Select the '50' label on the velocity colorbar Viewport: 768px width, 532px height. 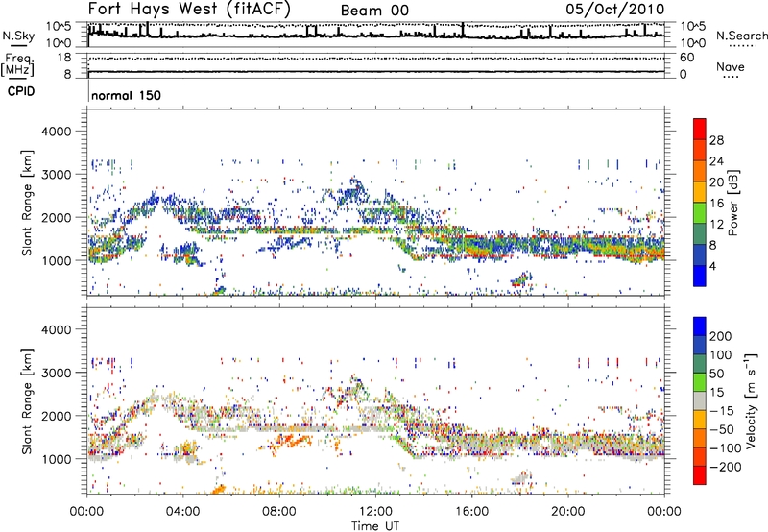(716, 374)
